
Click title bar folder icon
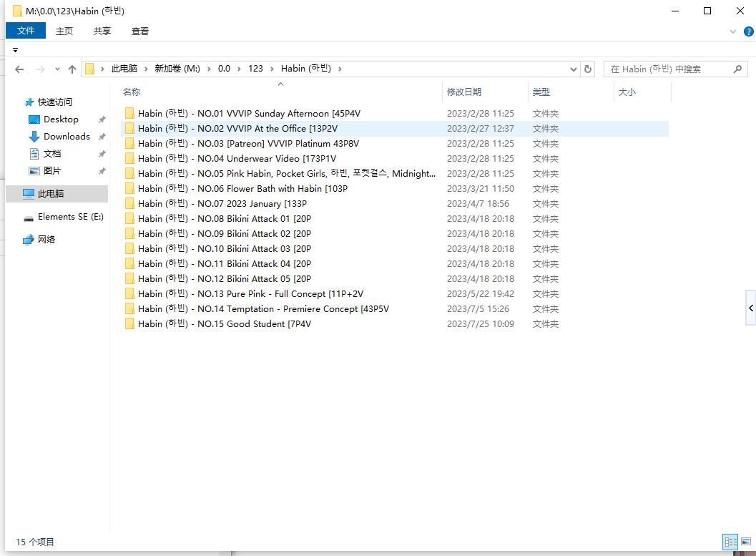point(17,11)
